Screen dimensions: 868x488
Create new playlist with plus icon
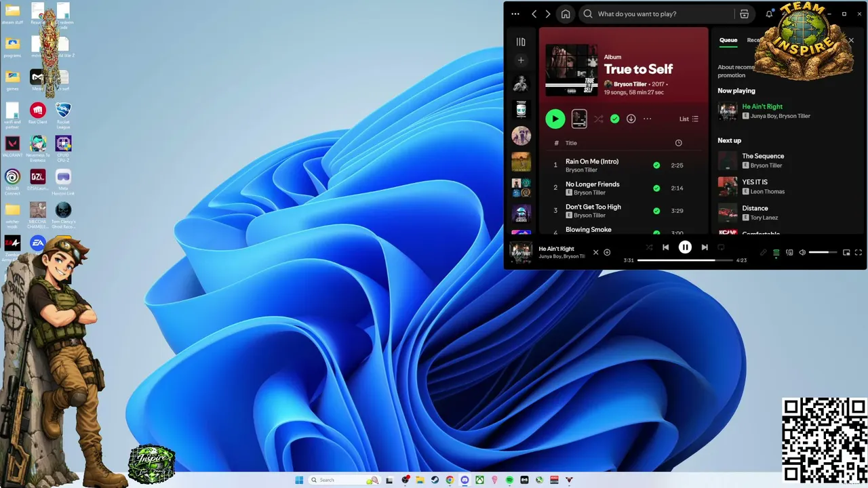tap(521, 60)
